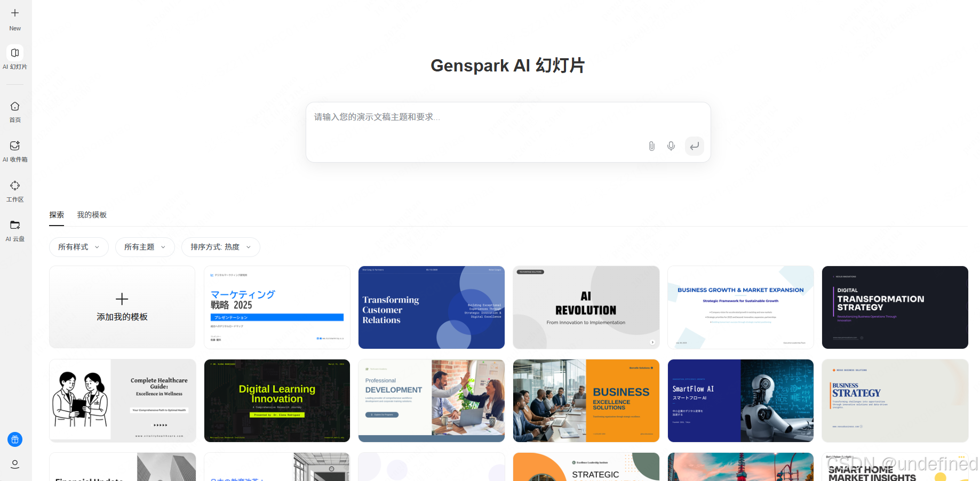Click the Genspark AI 幻灯片 heading
This screenshot has height=481, width=980.
point(508,66)
